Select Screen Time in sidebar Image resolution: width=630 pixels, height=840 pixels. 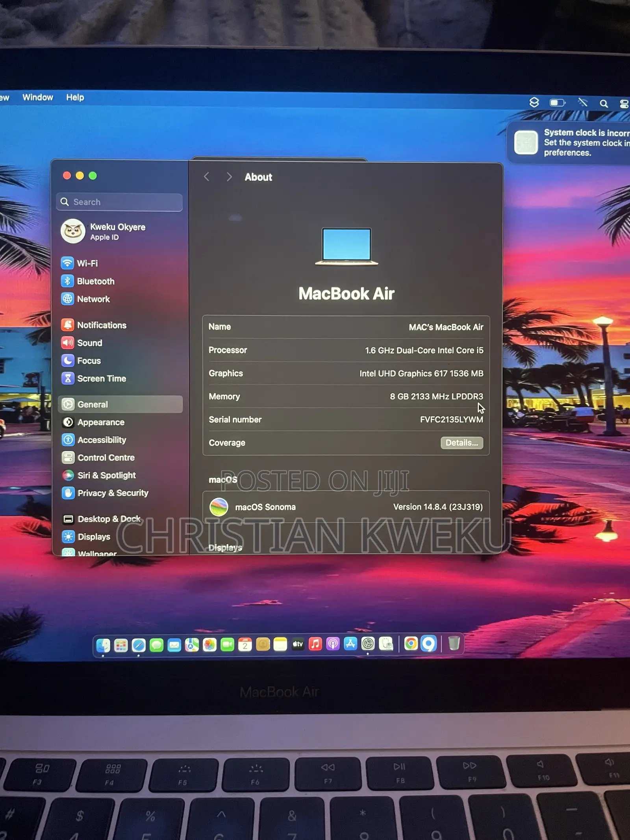click(94, 378)
